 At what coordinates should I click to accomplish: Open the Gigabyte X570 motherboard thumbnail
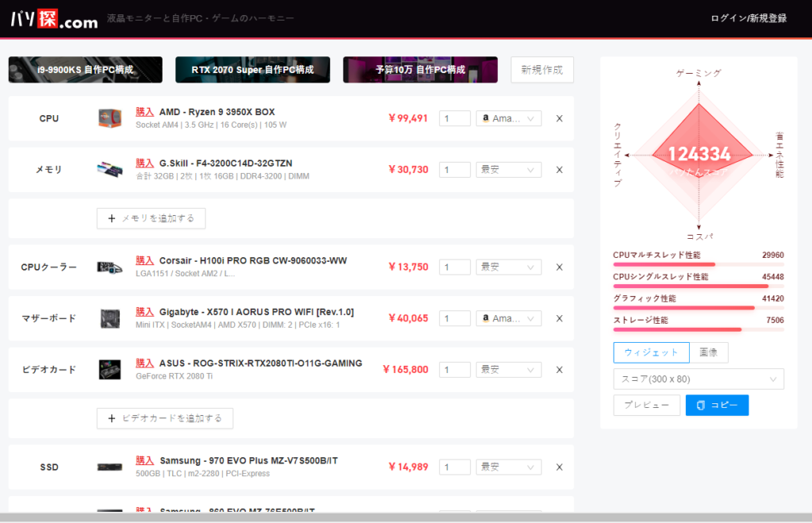click(109, 318)
